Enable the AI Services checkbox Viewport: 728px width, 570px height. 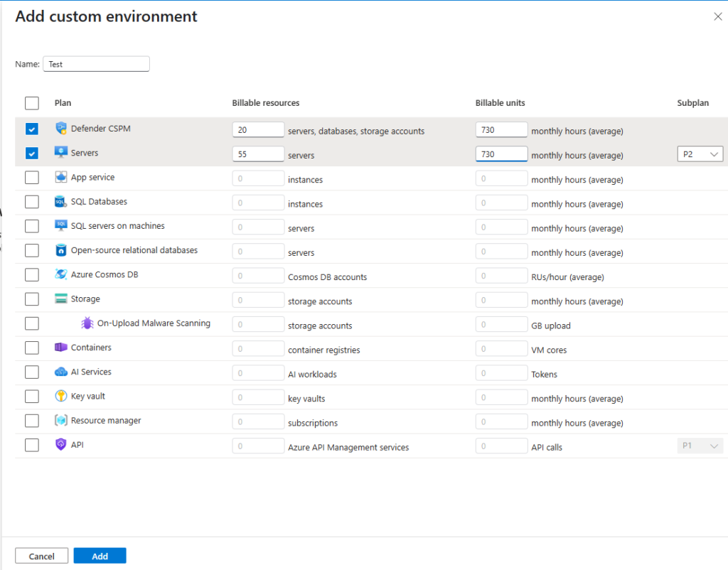point(32,372)
